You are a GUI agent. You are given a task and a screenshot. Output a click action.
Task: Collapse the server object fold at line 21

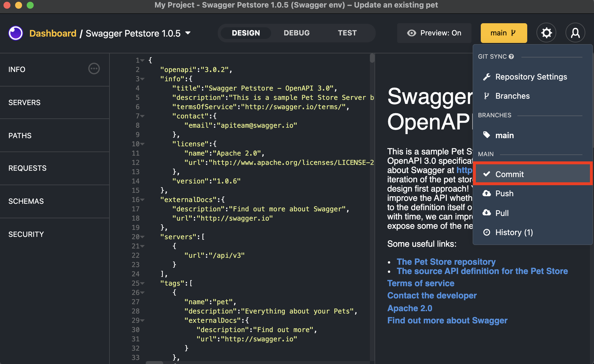pos(142,246)
